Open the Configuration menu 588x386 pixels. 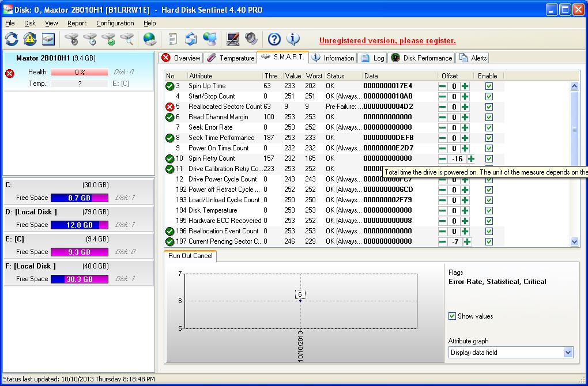click(115, 23)
